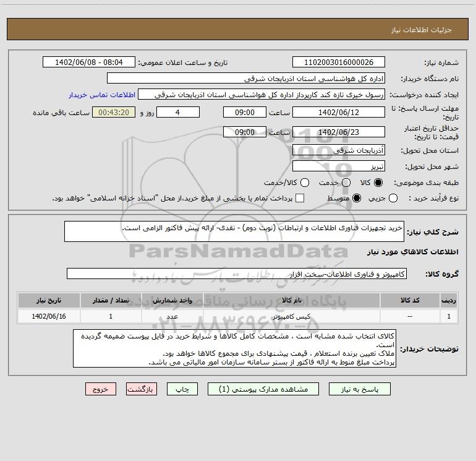Select the کالا/خدمت radio button
The height and width of the screenshot is (461, 476).
click(x=305, y=183)
